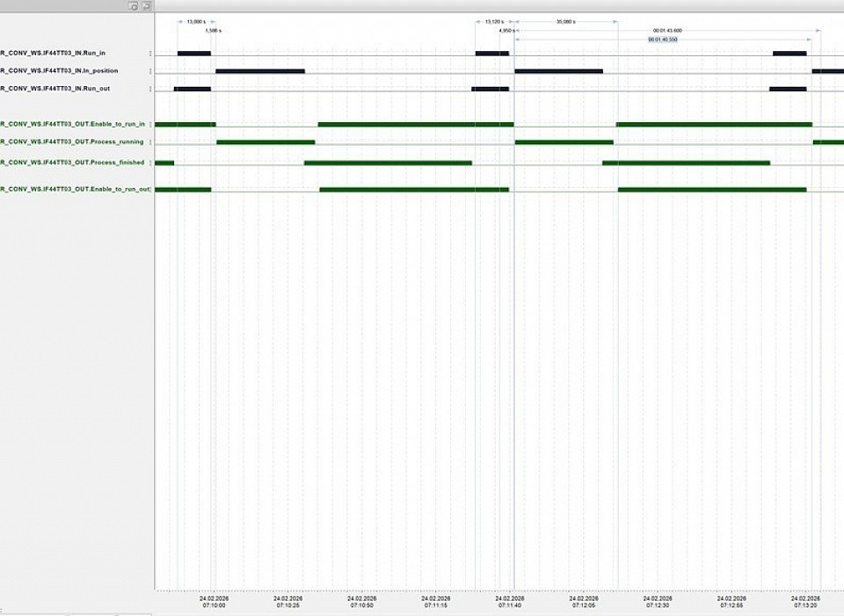The width and height of the screenshot is (844, 616).
Task: Click the 35,000 s duration label
Action: click(x=566, y=21)
